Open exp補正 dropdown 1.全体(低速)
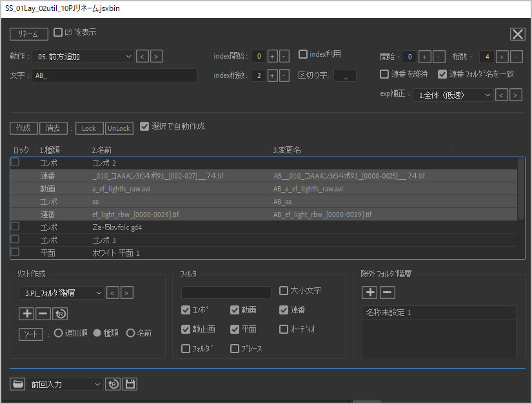The image size is (532, 404). (x=453, y=95)
